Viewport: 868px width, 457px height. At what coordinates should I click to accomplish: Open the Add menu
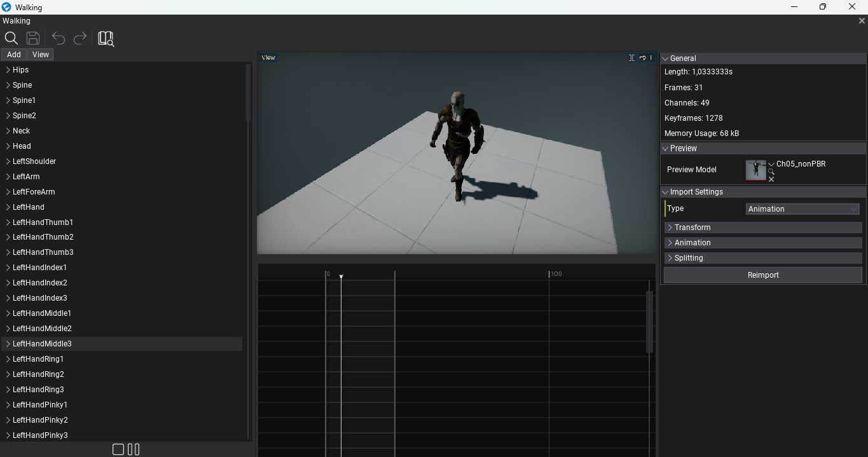click(13, 54)
